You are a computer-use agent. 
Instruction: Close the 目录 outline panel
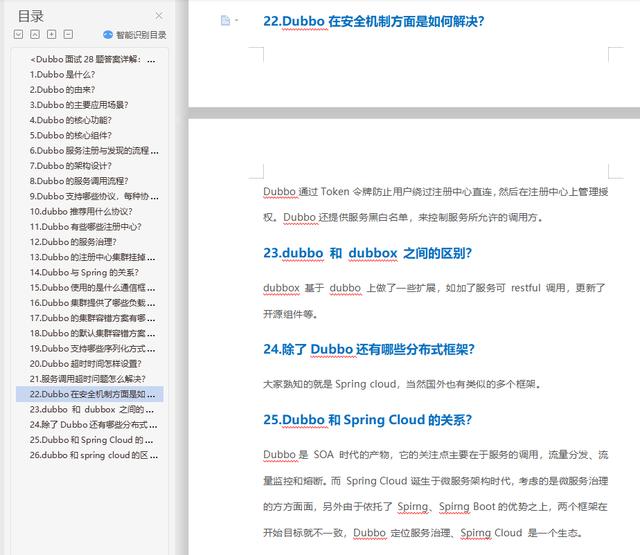coord(159,16)
